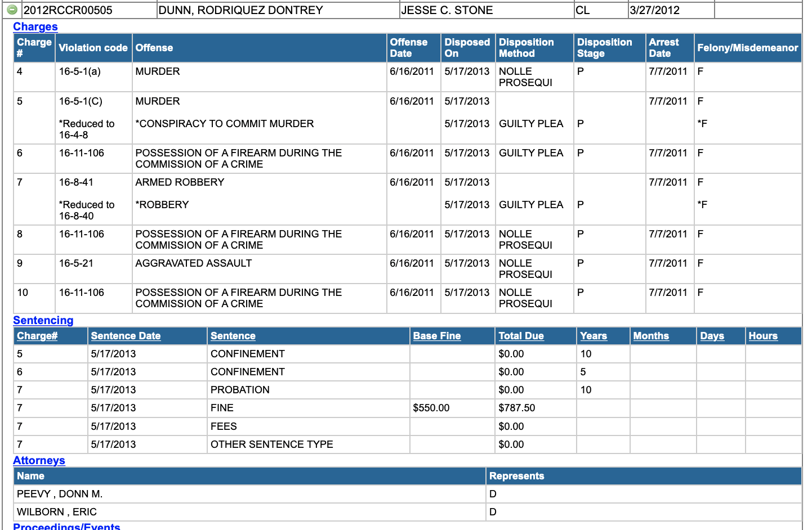The height and width of the screenshot is (530, 812).
Task: Sort sentencing by Charge# column
Action: click(x=37, y=336)
